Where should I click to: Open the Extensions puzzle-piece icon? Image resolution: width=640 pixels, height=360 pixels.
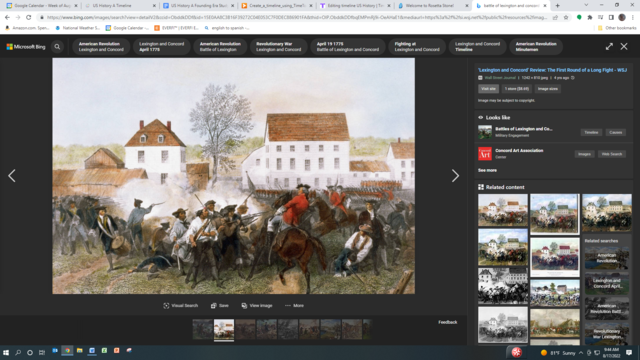click(590, 18)
